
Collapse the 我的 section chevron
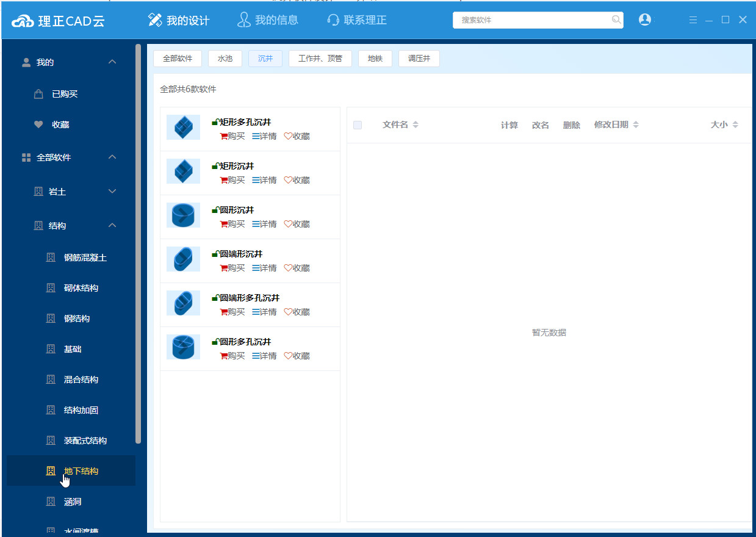(112, 62)
